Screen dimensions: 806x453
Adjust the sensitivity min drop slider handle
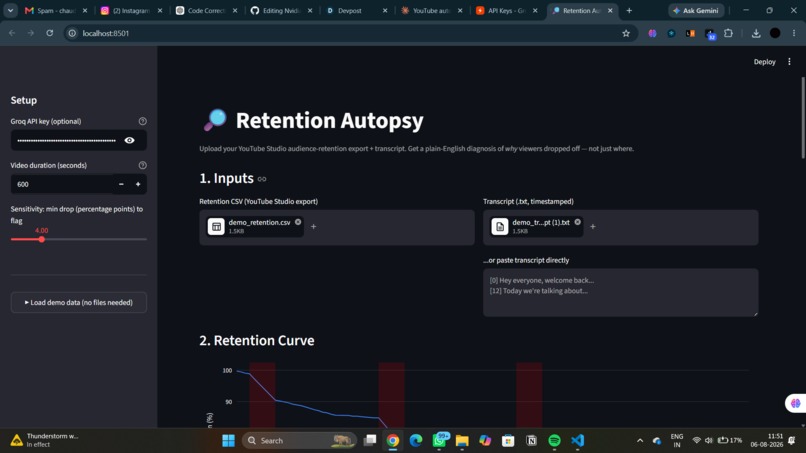42,239
